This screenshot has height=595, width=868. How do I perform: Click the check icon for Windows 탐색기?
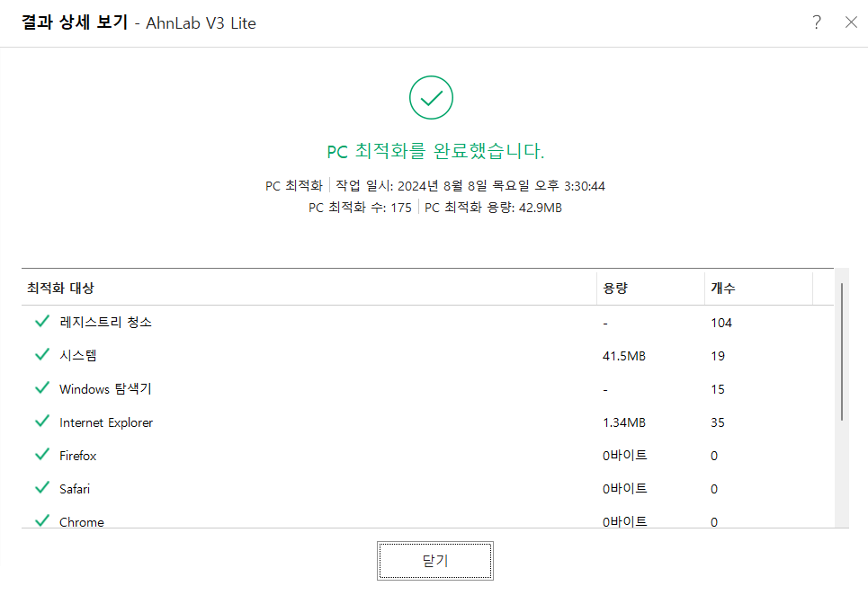point(41,388)
